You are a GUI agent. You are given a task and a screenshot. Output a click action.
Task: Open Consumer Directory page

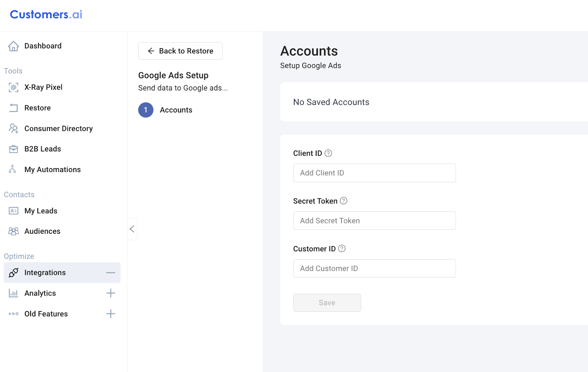tap(58, 128)
